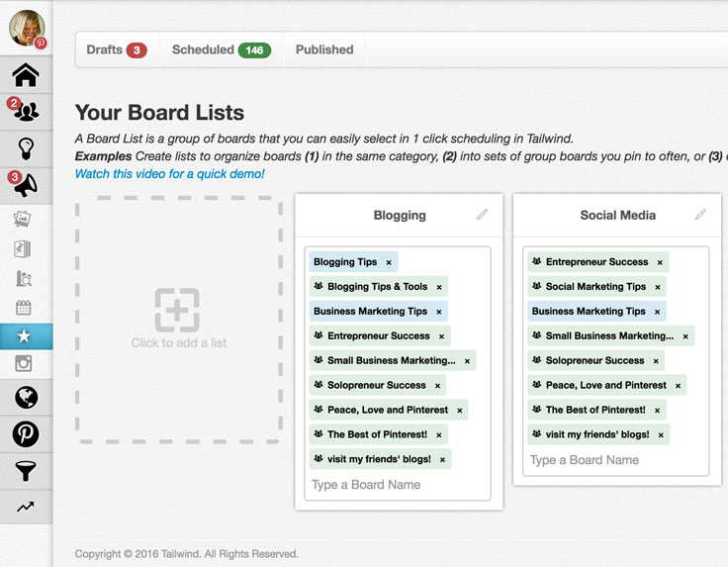Remove Solopreneur Success from Social Media list

656,361
